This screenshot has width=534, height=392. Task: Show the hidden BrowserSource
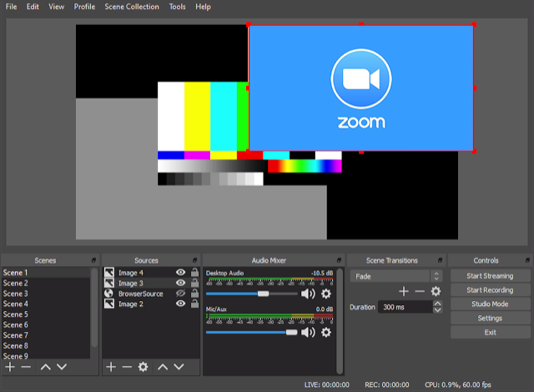180,294
